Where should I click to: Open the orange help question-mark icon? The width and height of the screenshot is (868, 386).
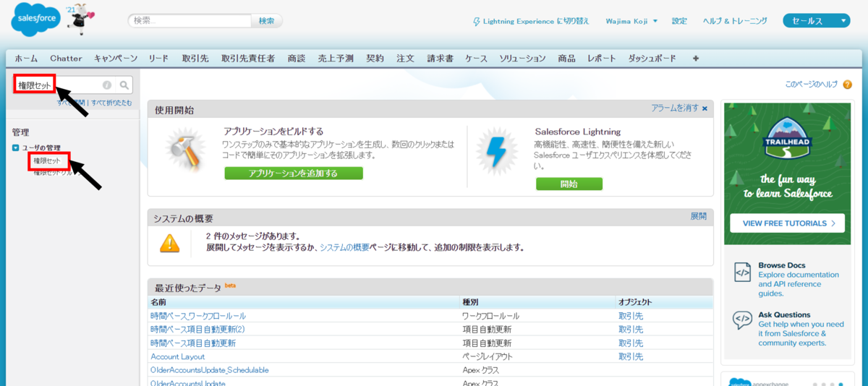tap(847, 85)
